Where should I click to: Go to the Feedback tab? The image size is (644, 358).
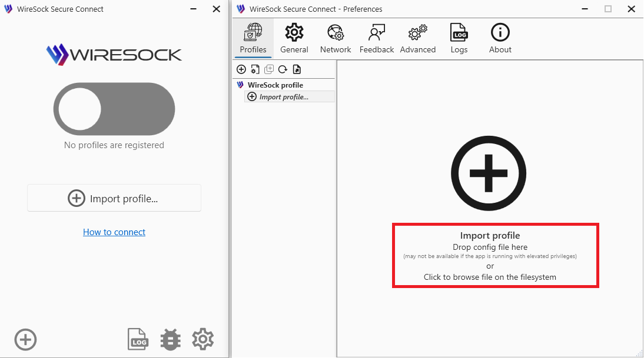[x=377, y=39]
